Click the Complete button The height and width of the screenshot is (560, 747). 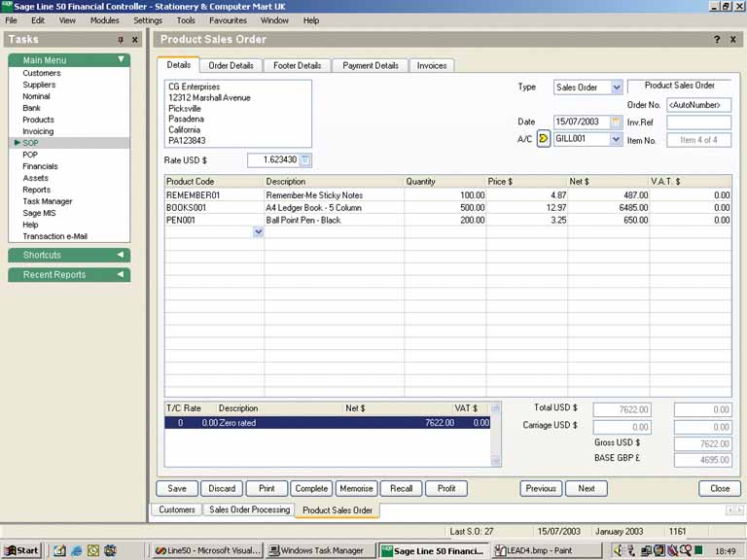click(311, 489)
